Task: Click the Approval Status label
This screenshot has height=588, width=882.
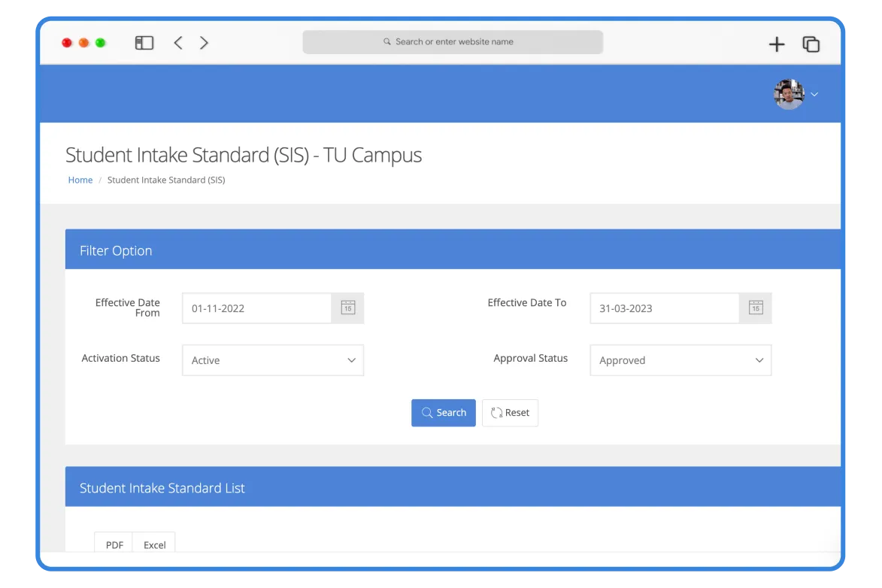Action: (x=530, y=358)
